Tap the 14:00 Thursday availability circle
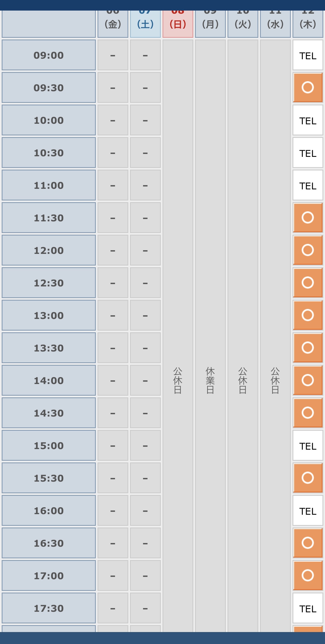 tap(308, 380)
